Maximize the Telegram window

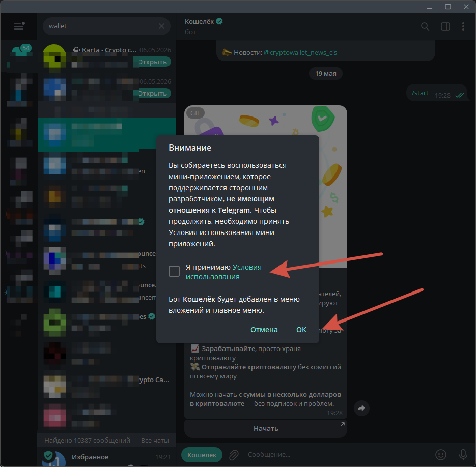click(x=448, y=7)
